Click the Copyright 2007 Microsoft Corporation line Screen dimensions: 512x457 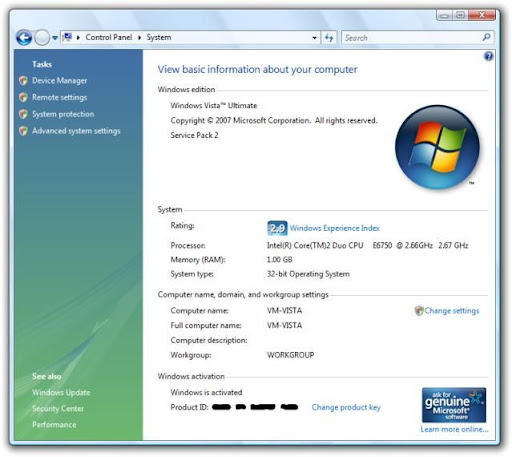274,121
